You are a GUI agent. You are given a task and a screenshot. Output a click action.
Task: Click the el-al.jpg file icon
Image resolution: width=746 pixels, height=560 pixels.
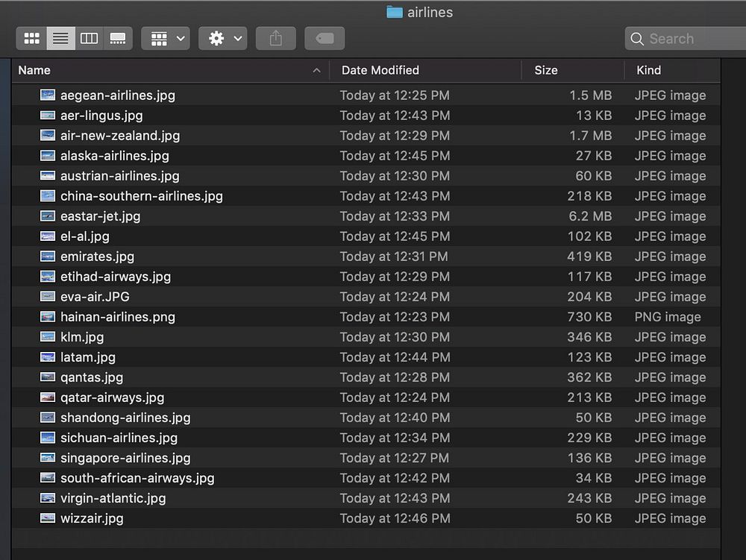(48, 236)
